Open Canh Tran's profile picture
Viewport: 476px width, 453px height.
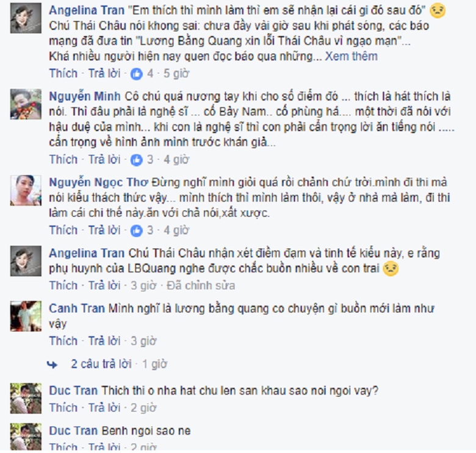point(26,316)
